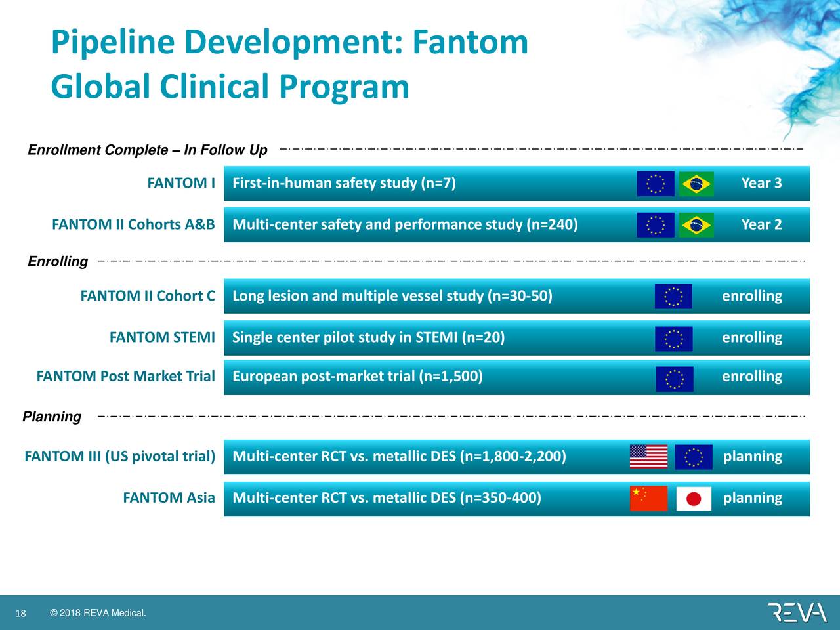The height and width of the screenshot is (630, 840).
Task: Click the slide number 18
Action: 20,614
